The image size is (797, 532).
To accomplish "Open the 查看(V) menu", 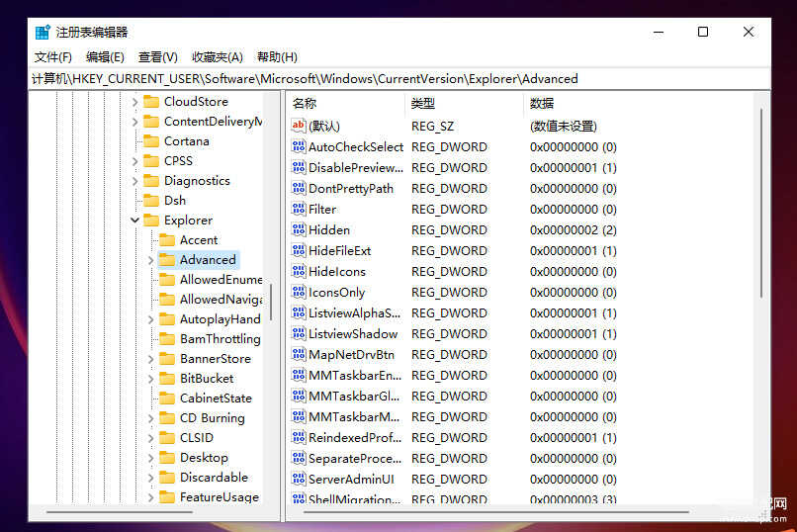I will click(x=157, y=57).
